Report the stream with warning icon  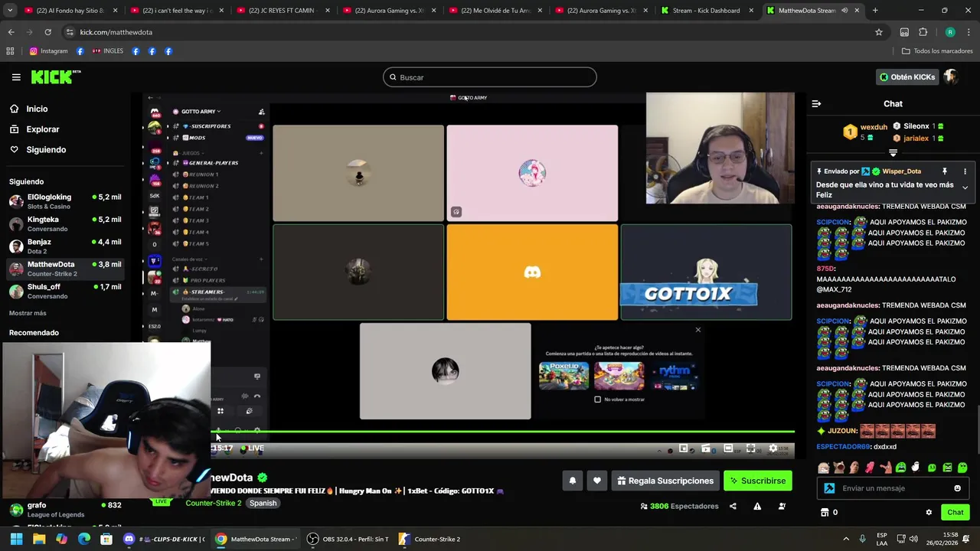point(757,506)
